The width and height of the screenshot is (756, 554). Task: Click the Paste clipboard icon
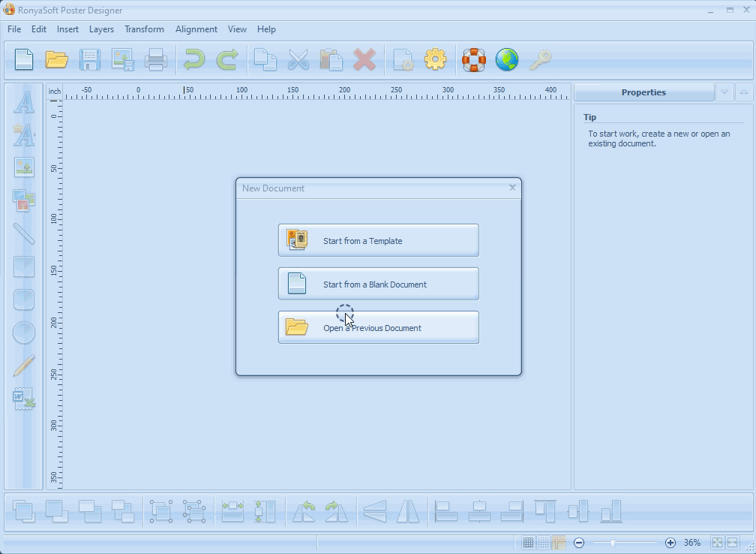click(331, 60)
